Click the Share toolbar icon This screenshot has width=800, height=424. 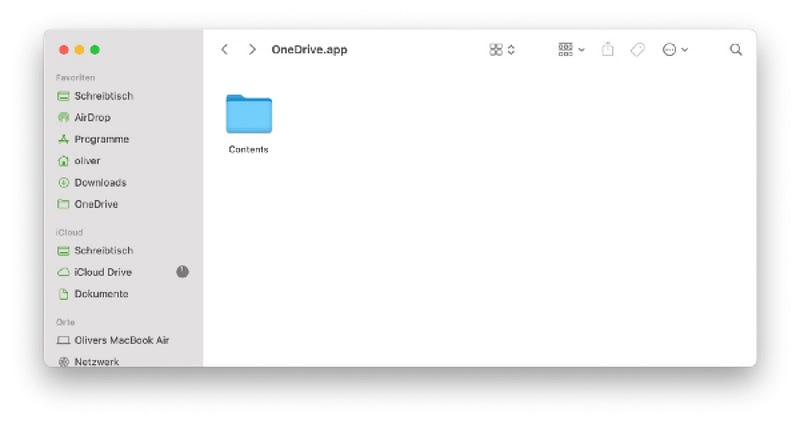click(x=607, y=49)
